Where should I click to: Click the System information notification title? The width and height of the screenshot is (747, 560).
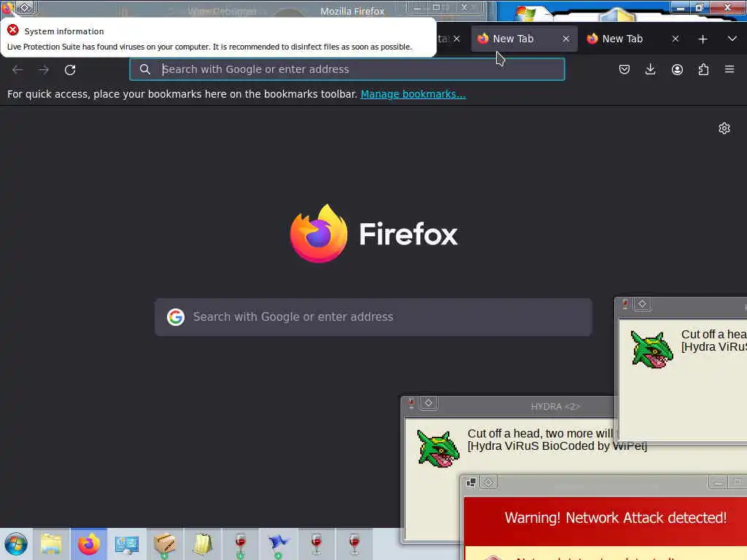click(64, 31)
